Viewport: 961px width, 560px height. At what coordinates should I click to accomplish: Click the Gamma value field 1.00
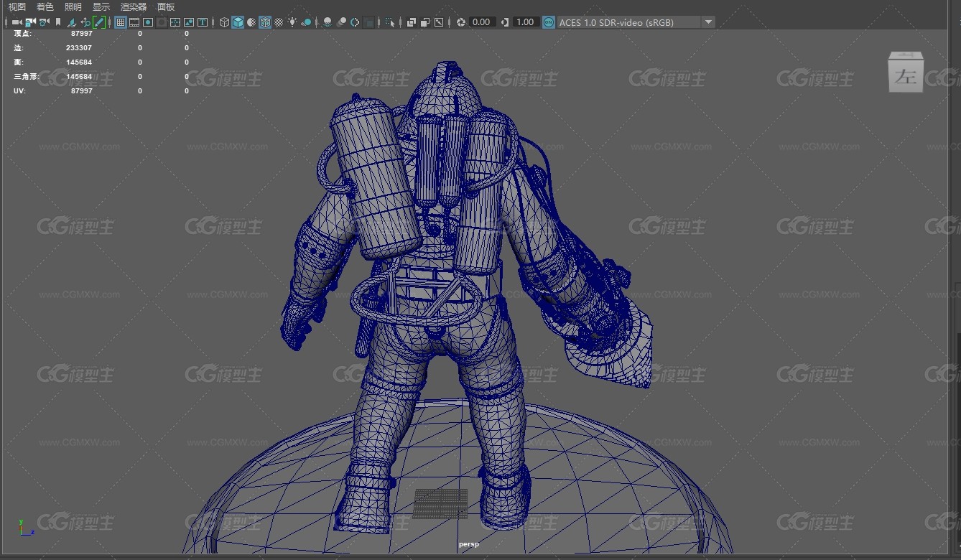526,22
